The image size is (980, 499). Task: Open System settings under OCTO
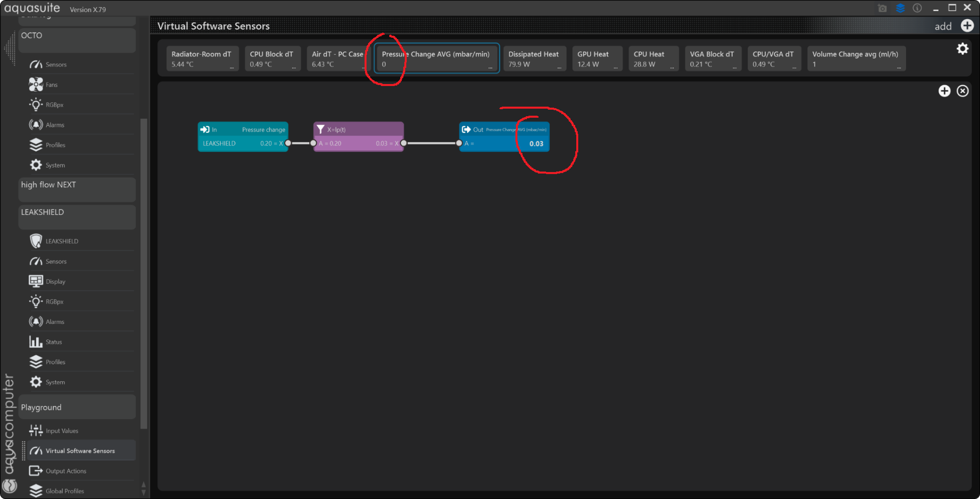[x=81, y=165]
